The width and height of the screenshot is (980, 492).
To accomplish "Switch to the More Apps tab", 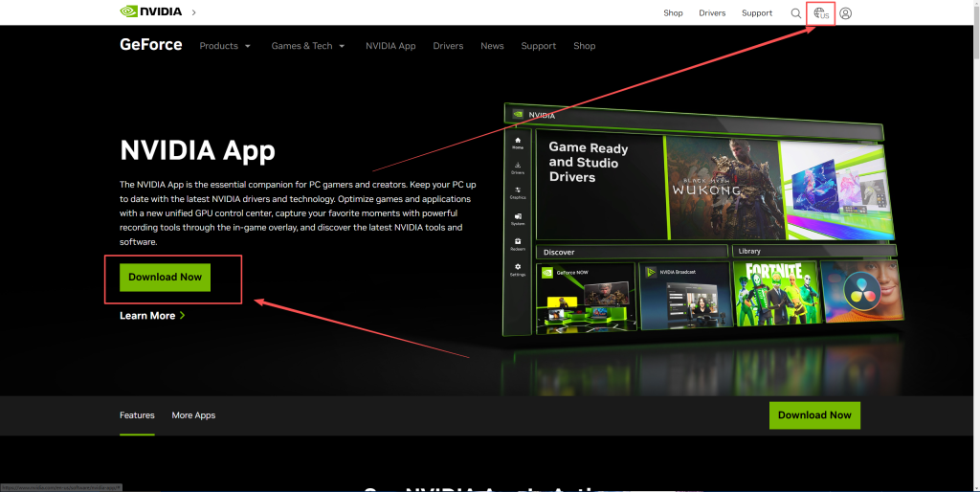I will pos(193,415).
